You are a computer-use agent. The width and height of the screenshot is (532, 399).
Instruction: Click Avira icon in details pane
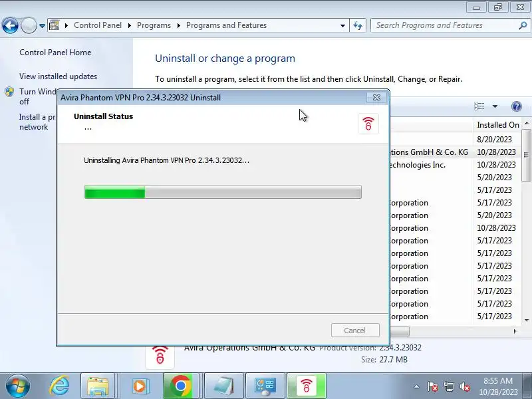pyautogui.click(x=160, y=357)
